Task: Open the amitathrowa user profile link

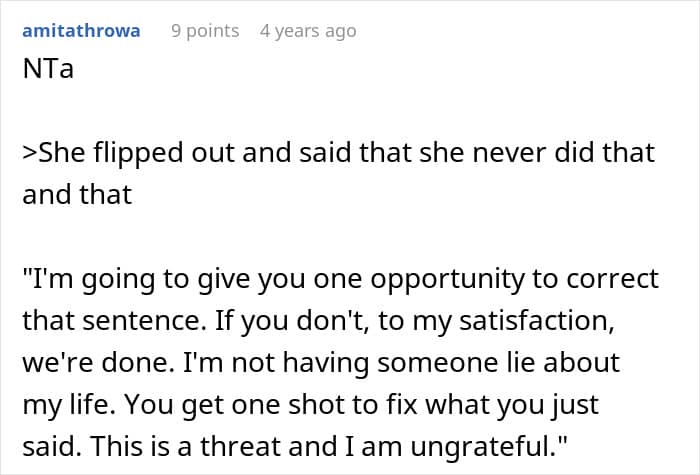Action: [x=81, y=31]
